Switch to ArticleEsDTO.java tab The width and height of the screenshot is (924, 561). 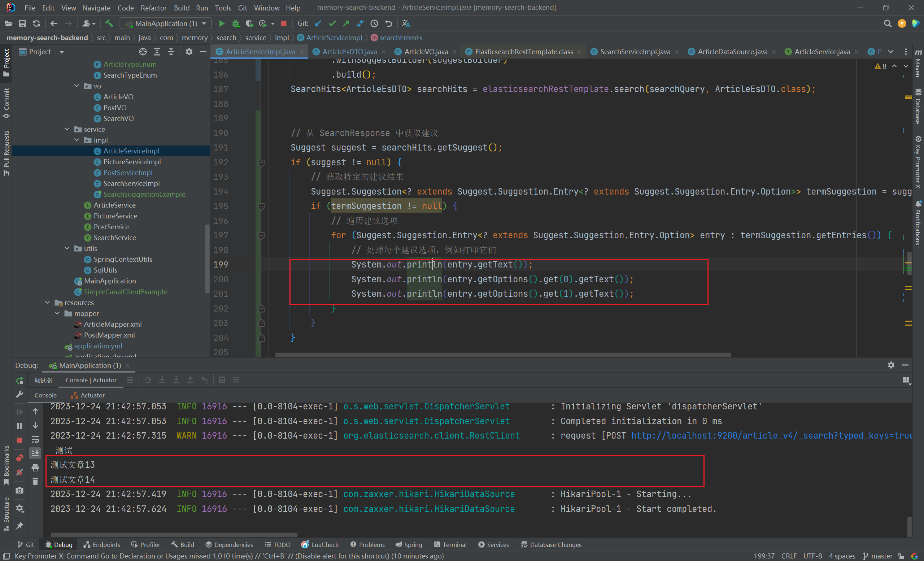coord(349,52)
